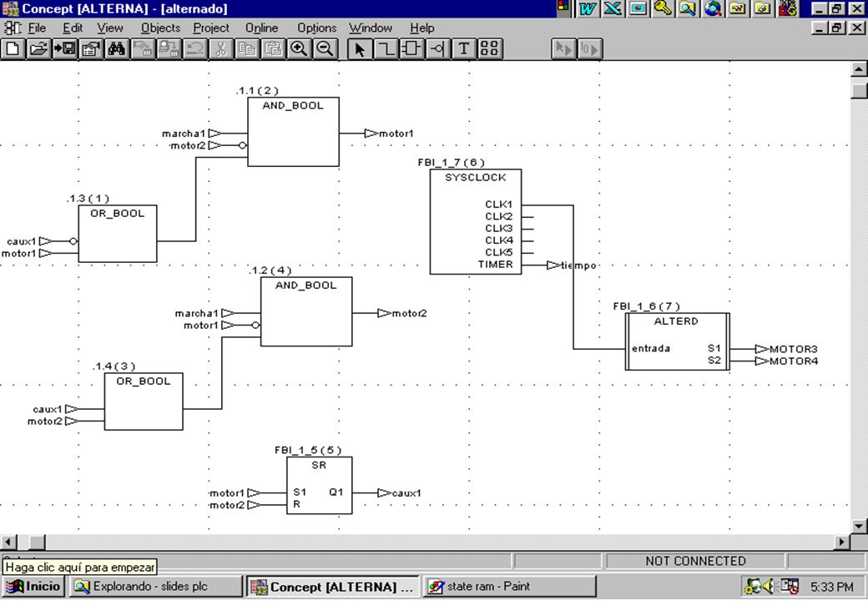Click the Excel shortcut bar icon
This screenshot has width=868, height=601.
tap(613, 8)
